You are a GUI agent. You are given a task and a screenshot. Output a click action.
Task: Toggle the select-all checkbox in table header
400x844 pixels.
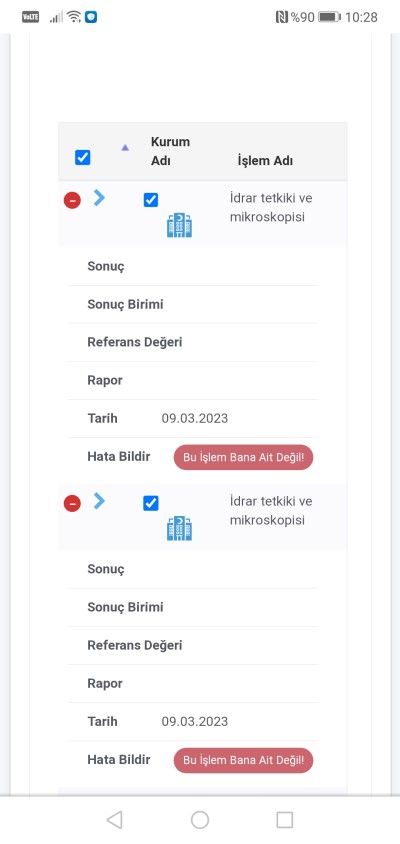[x=82, y=158]
